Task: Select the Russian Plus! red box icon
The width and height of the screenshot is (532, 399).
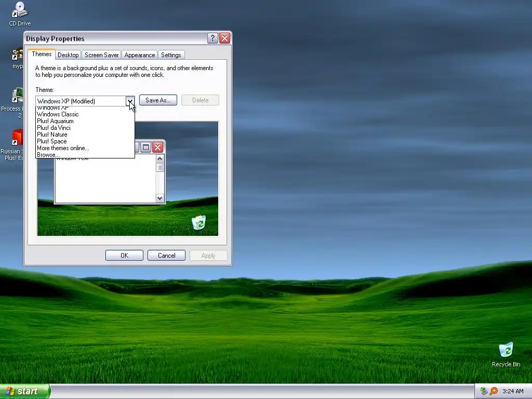Action: click(x=17, y=137)
